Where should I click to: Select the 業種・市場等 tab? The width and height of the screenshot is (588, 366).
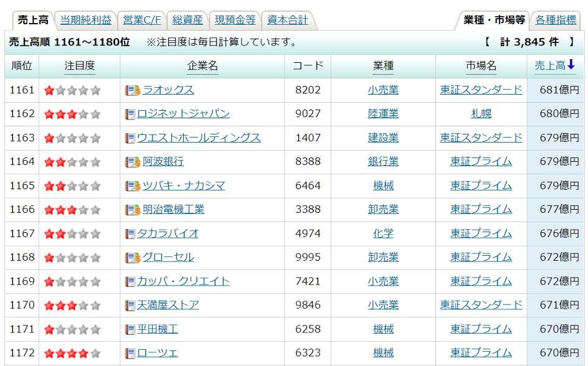(494, 20)
